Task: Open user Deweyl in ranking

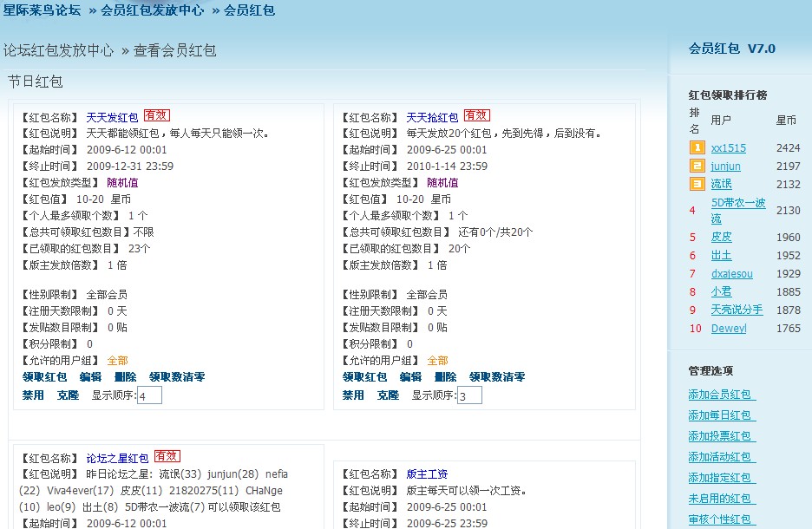Action: (x=729, y=328)
